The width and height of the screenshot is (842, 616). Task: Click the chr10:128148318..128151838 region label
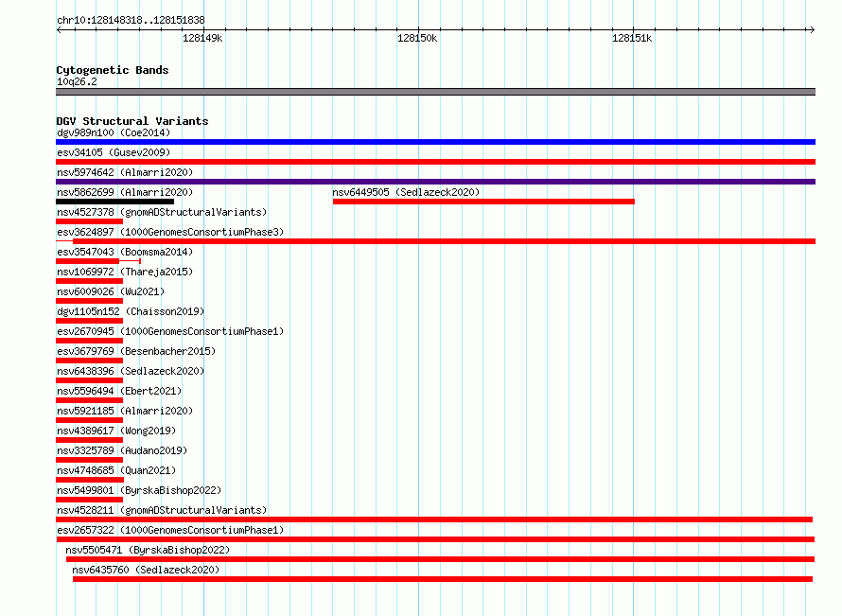point(131,20)
